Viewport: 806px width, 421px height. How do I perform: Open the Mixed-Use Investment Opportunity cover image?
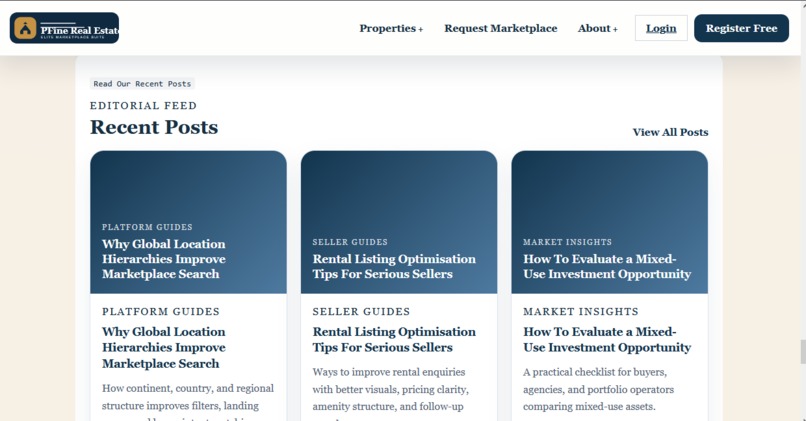[x=610, y=222]
